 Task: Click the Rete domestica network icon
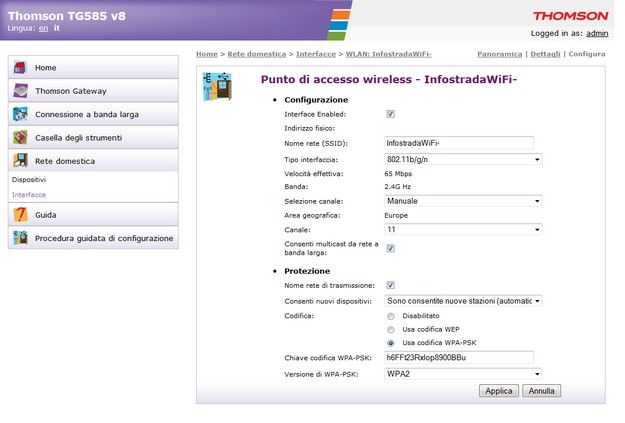pyautogui.click(x=20, y=161)
